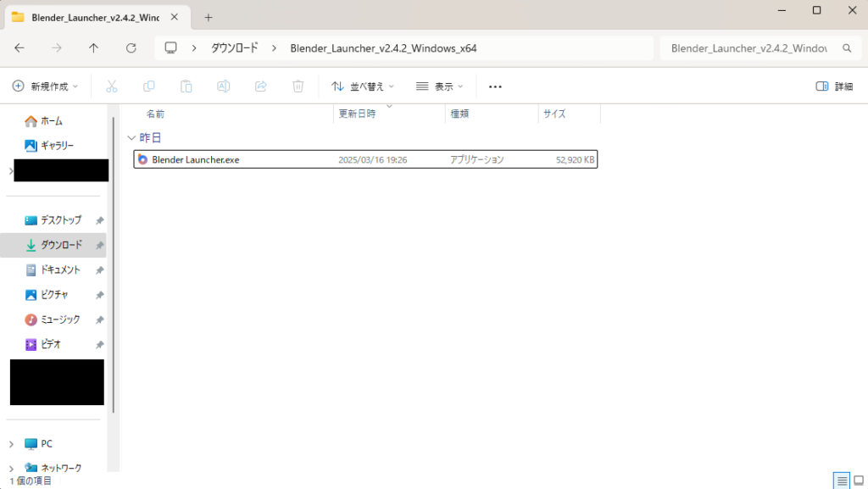Open the 並べ替え sort dropdown
This screenshot has height=489, width=868.
pyautogui.click(x=363, y=86)
